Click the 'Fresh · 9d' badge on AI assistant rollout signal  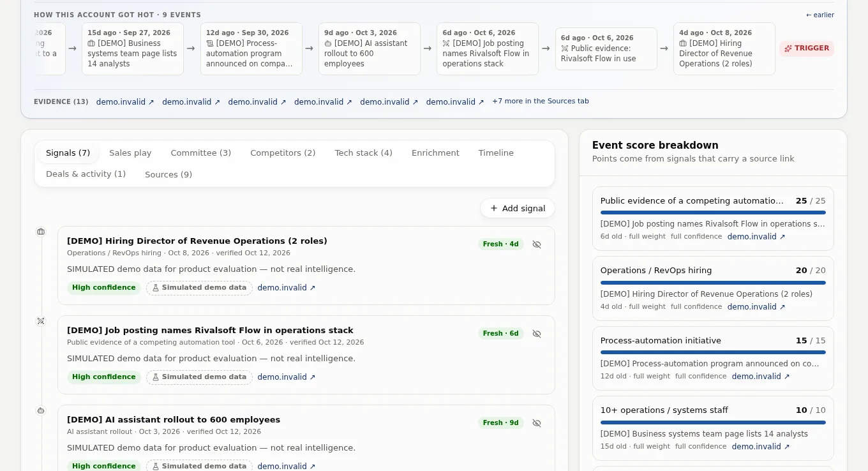501,423
